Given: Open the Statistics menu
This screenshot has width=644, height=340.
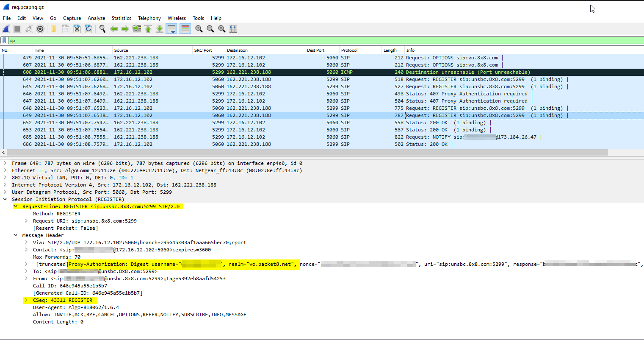Looking at the screenshot, I should pos(121,18).
